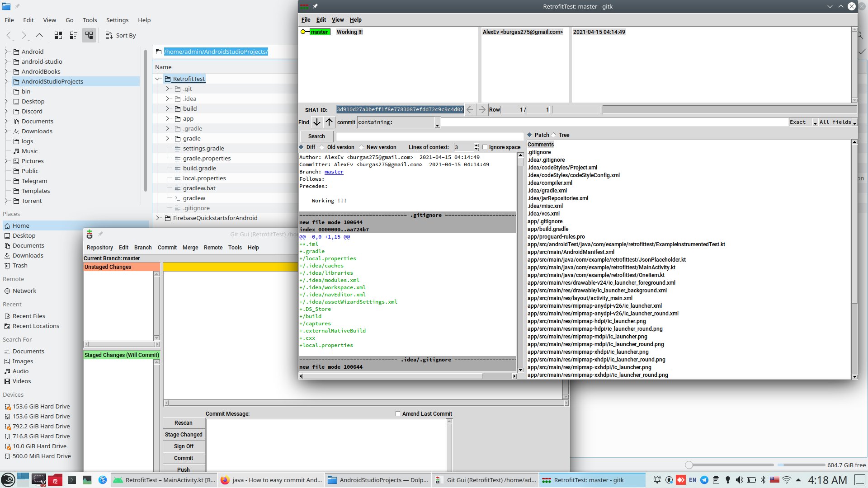Screen dimensions: 868x488
Task: Open Telegram from the system tray
Action: click(704, 480)
